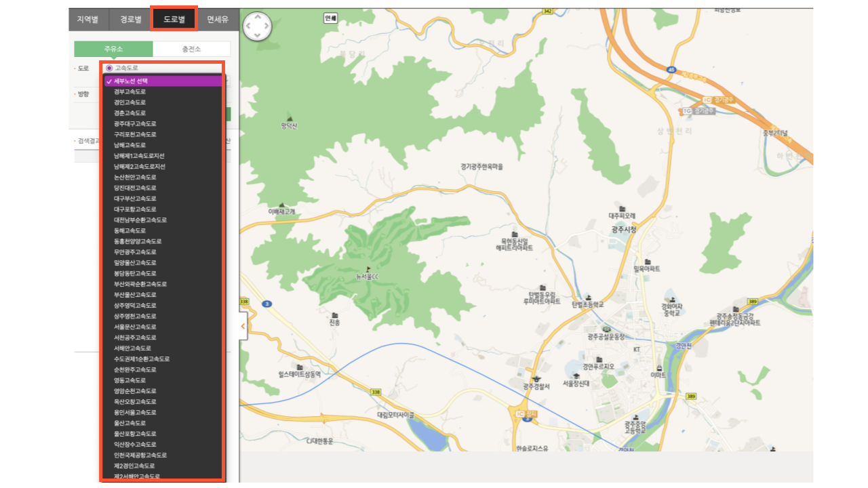The height and width of the screenshot is (488, 868).
Task: Click the 경안푸르지오 apartment icon
Action: [599, 359]
